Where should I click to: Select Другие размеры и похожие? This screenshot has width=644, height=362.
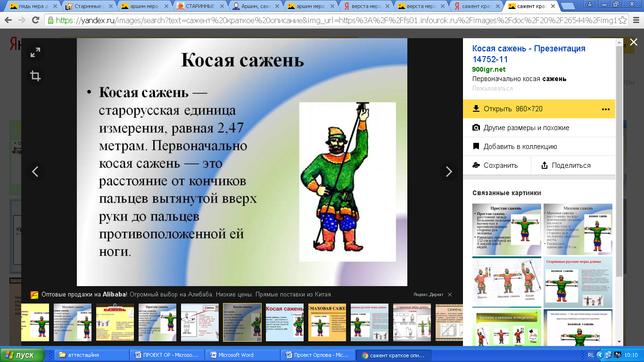539,128
